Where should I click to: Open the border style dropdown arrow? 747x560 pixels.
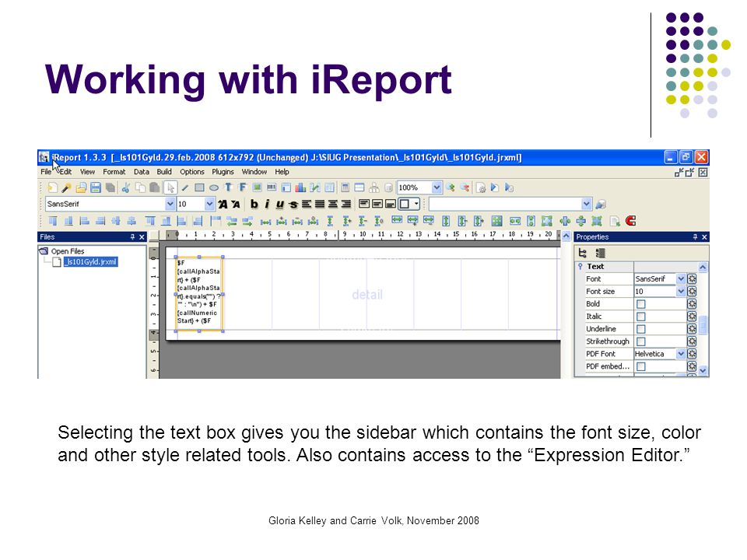pos(416,205)
